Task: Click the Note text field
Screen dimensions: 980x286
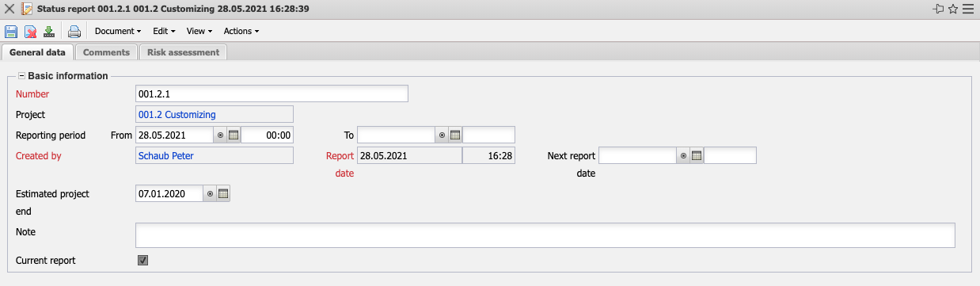Action: click(545, 235)
